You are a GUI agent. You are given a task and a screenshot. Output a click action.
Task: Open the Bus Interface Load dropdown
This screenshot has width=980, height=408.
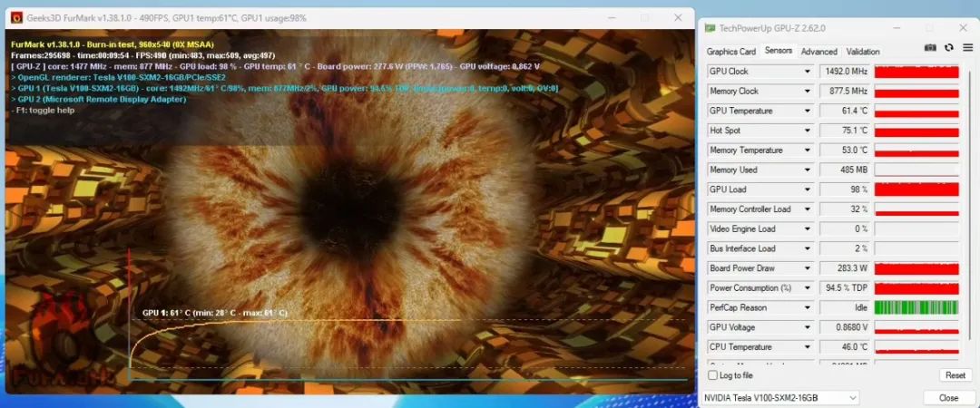[x=808, y=248]
